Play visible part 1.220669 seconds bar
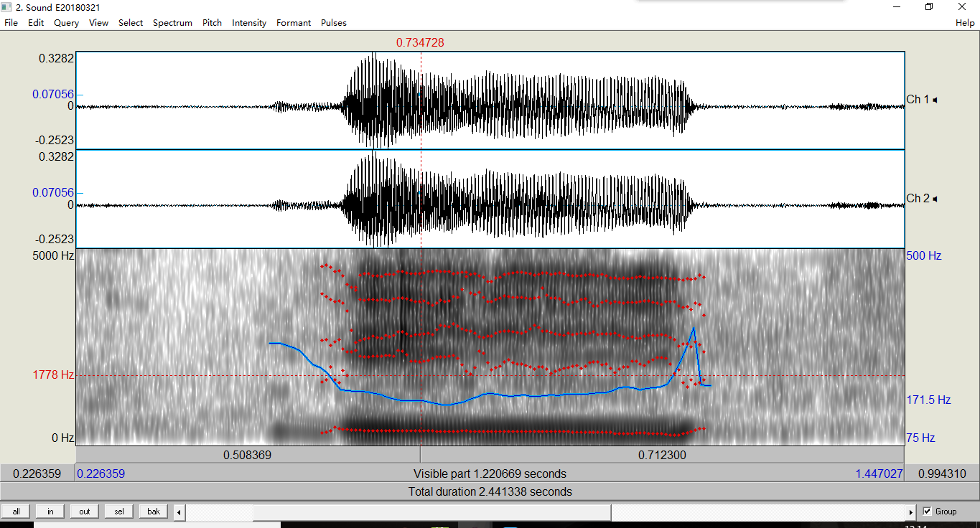 point(490,473)
